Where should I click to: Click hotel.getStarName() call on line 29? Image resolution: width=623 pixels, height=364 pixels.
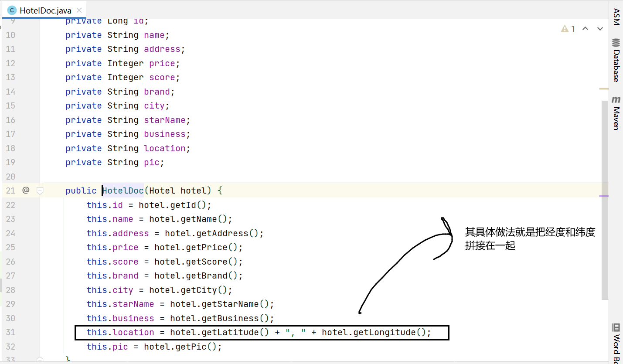point(220,304)
